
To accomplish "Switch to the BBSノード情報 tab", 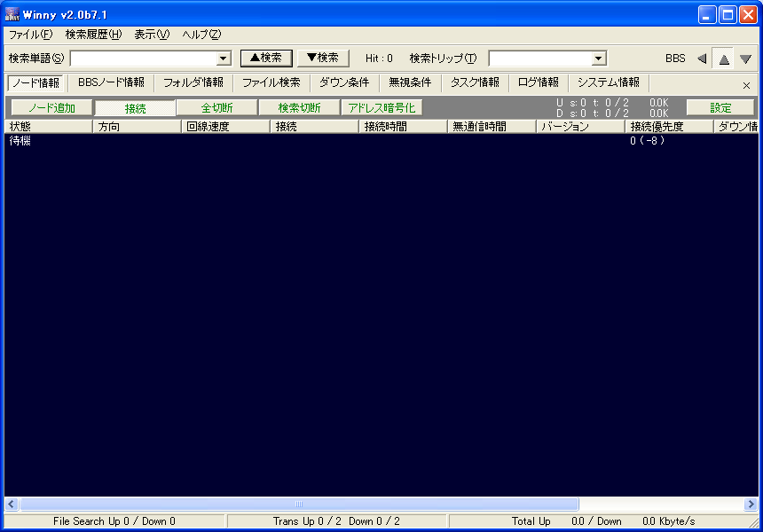I will (112, 82).
